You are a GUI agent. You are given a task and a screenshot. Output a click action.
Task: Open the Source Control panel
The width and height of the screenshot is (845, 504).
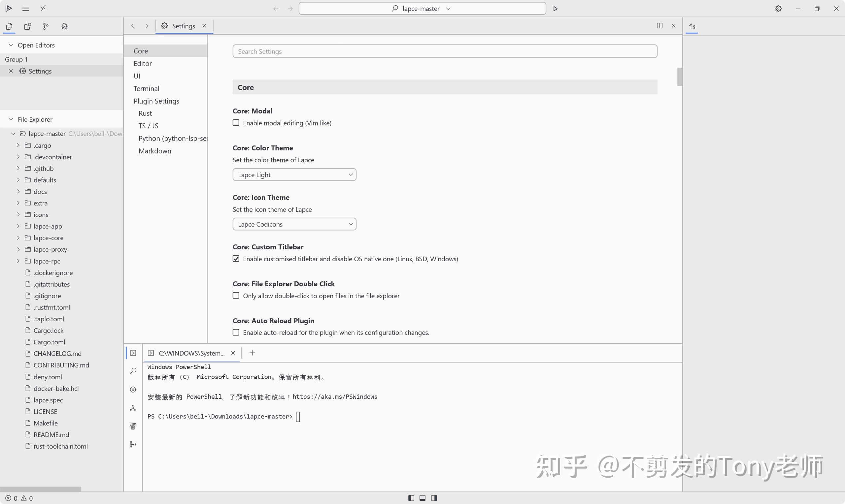(x=46, y=26)
